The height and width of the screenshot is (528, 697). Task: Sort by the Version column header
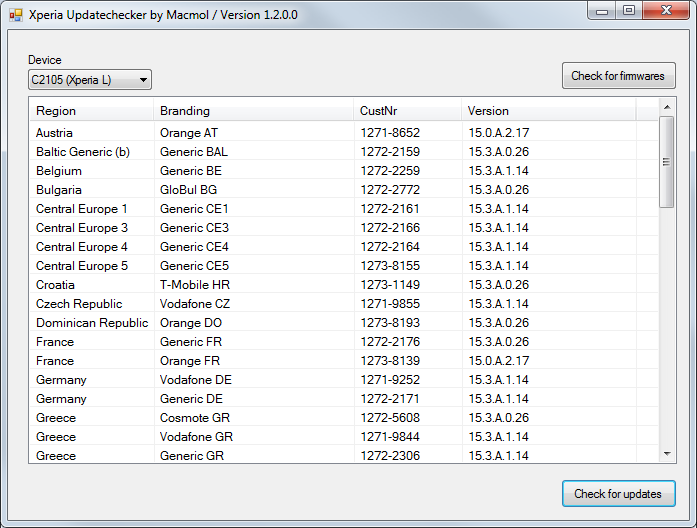549,111
